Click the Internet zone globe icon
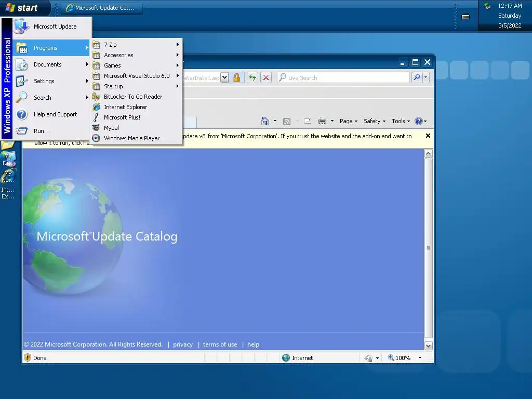This screenshot has height=399, width=532. 286,357
